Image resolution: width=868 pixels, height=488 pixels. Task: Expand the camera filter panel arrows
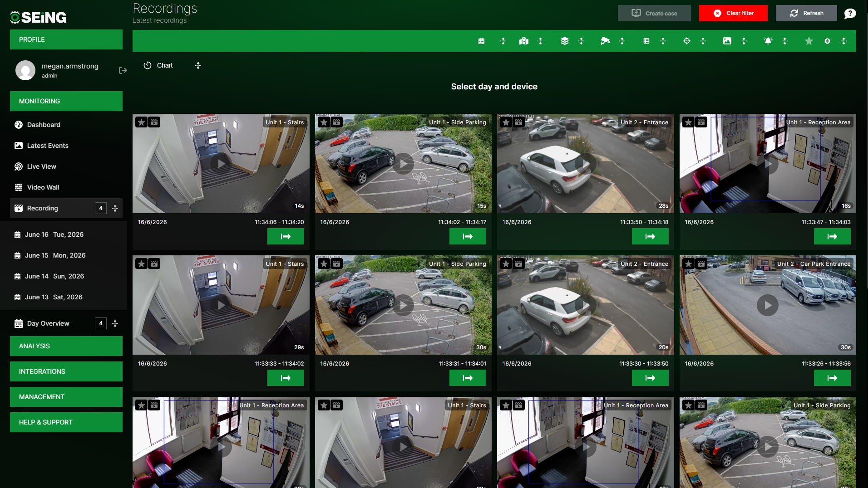tap(622, 41)
